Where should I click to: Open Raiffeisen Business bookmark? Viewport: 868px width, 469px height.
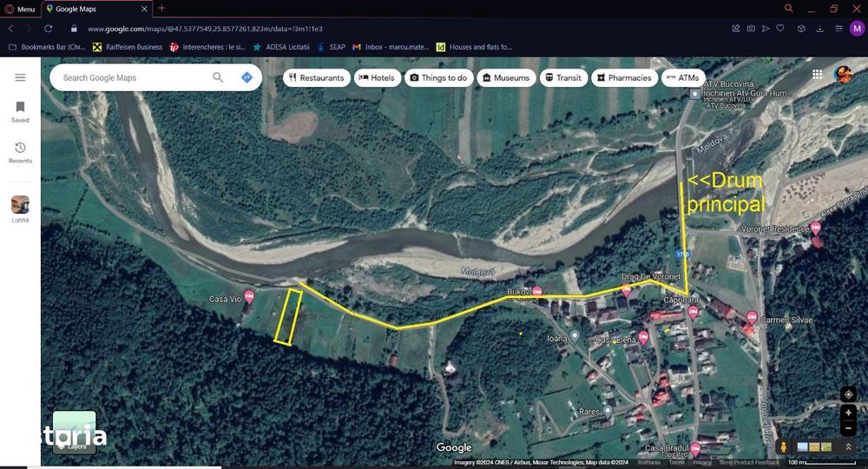coord(128,47)
